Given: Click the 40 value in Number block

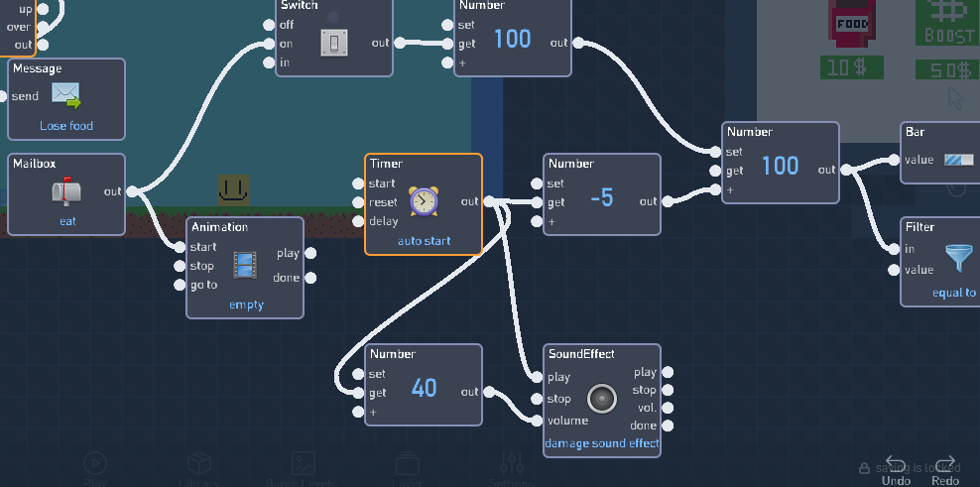Looking at the screenshot, I should click(x=424, y=388).
